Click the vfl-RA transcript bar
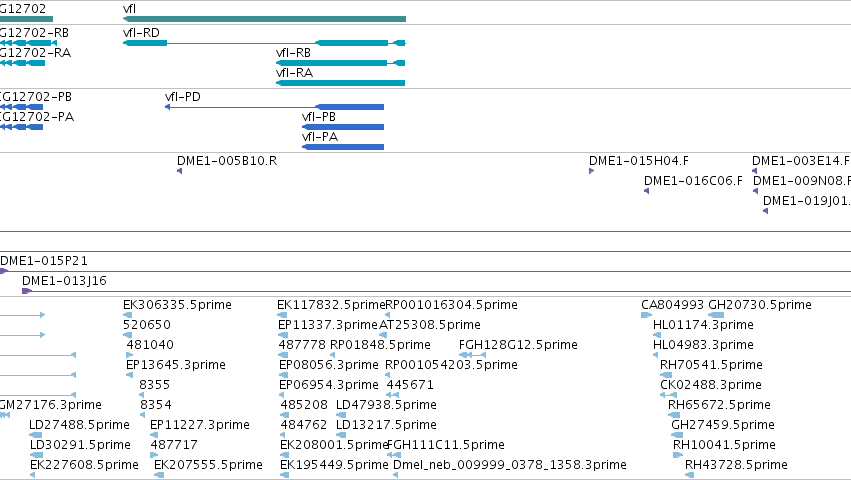 340,83
